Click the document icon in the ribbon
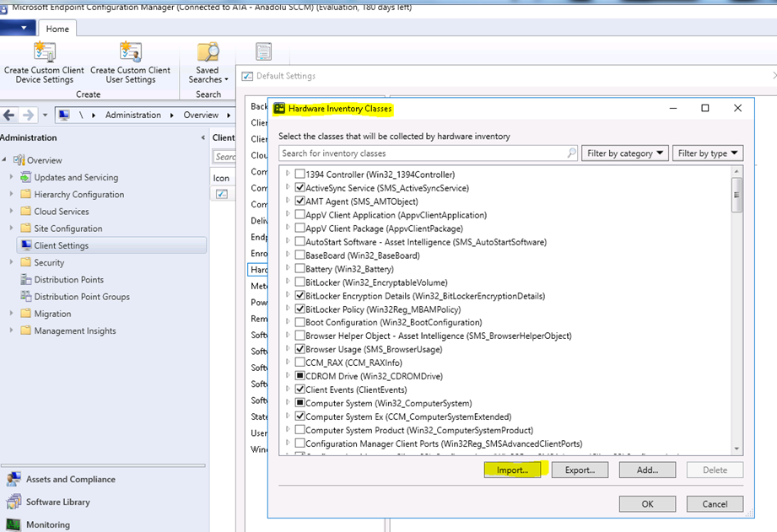The image size is (777, 532). pyautogui.click(x=263, y=52)
